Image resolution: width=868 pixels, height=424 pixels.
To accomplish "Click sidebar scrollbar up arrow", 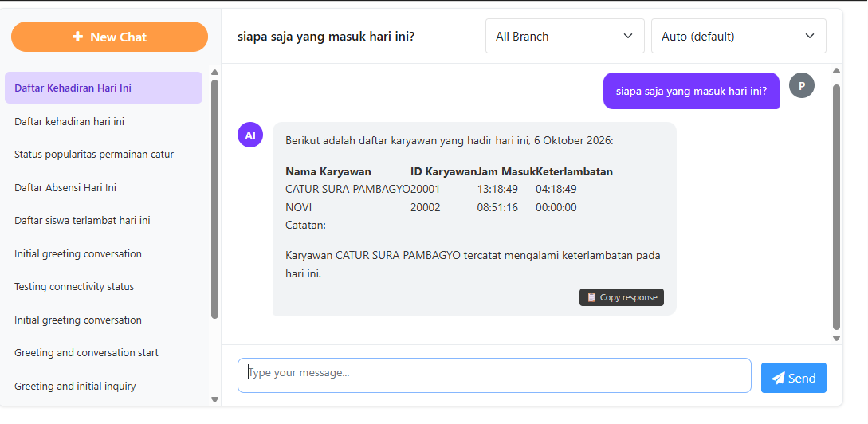I will (x=214, y=72).
